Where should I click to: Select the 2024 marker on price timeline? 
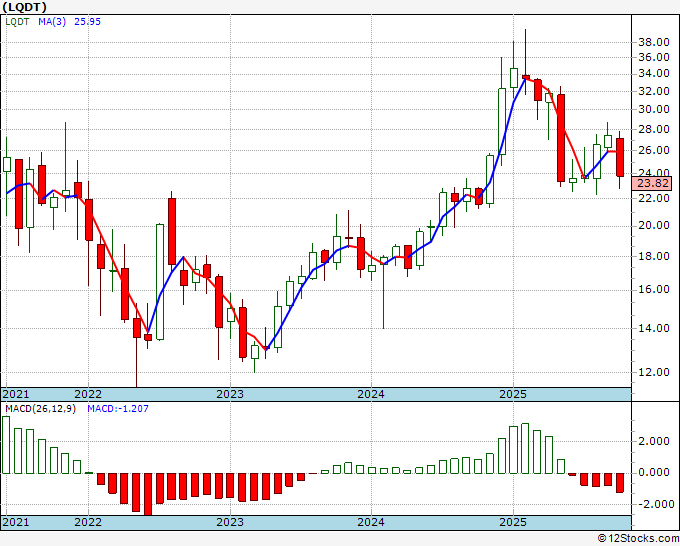tap(371, 394)
